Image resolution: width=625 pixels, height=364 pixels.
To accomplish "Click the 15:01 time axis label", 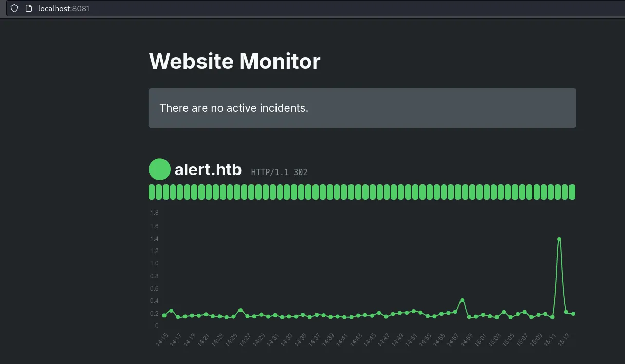I will [x=481, y=339].
